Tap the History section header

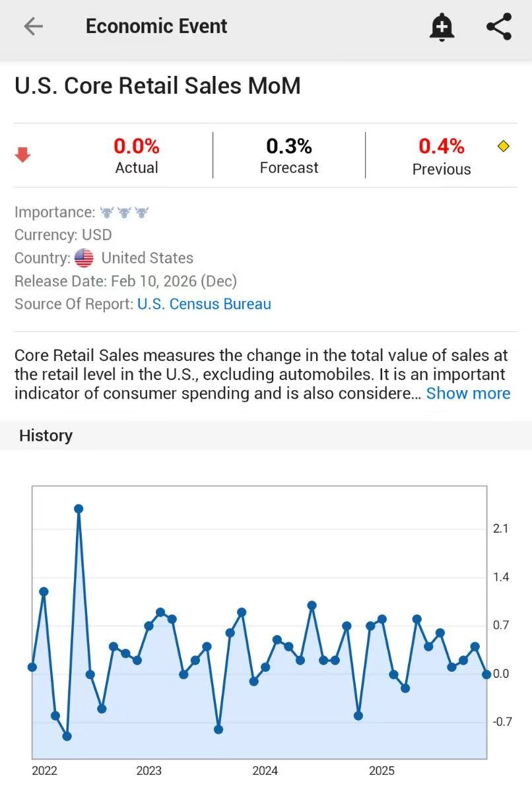tap(46, 436)
